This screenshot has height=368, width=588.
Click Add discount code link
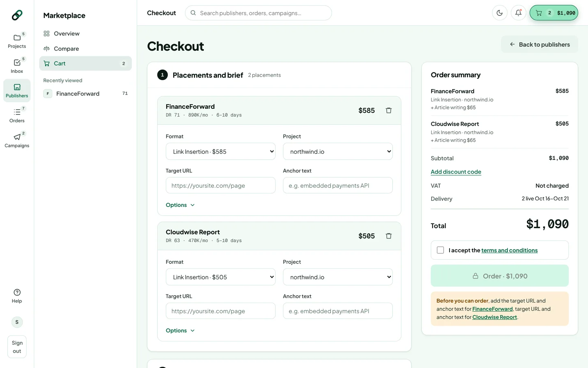[456, 172]
